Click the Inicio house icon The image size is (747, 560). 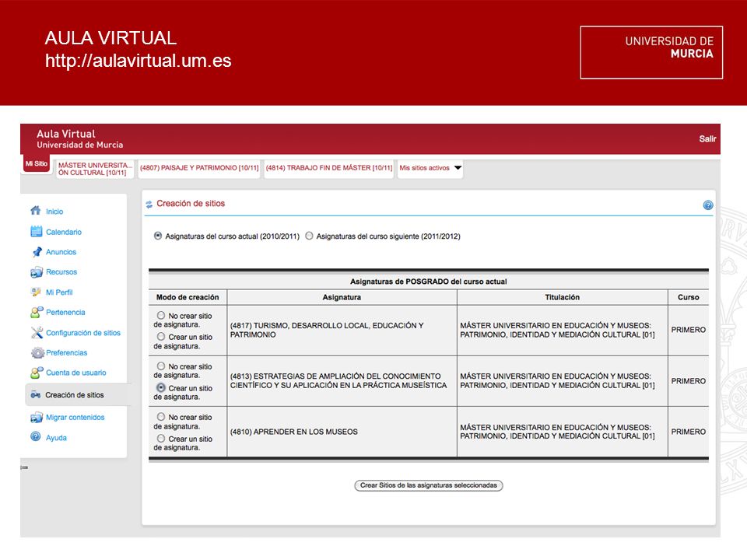pos(36,211)
